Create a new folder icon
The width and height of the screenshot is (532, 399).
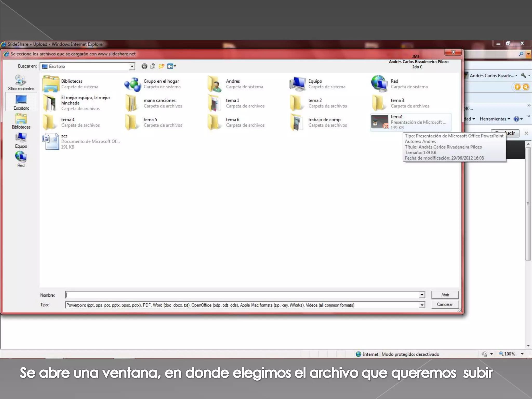pos(161,66)
